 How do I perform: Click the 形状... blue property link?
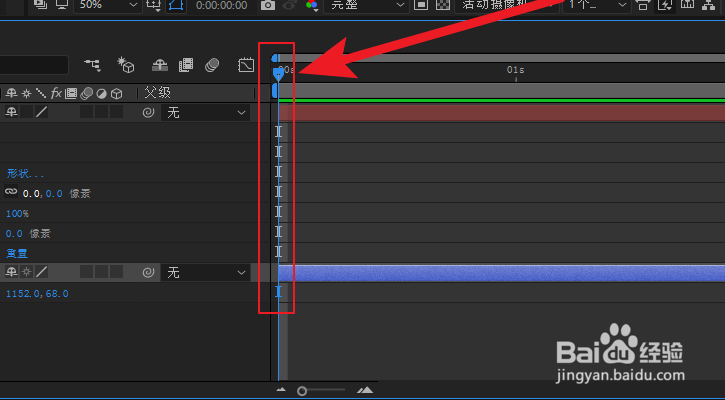click(x=25, y=174)
